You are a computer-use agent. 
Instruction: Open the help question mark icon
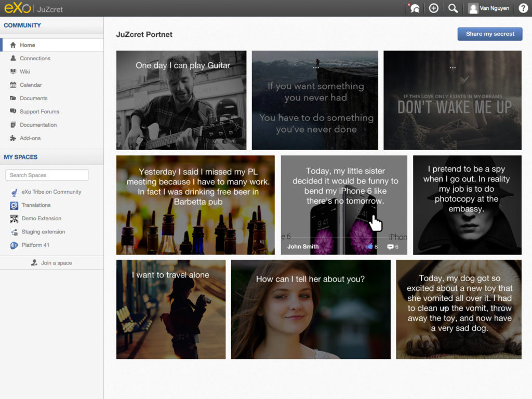(523, 8)
